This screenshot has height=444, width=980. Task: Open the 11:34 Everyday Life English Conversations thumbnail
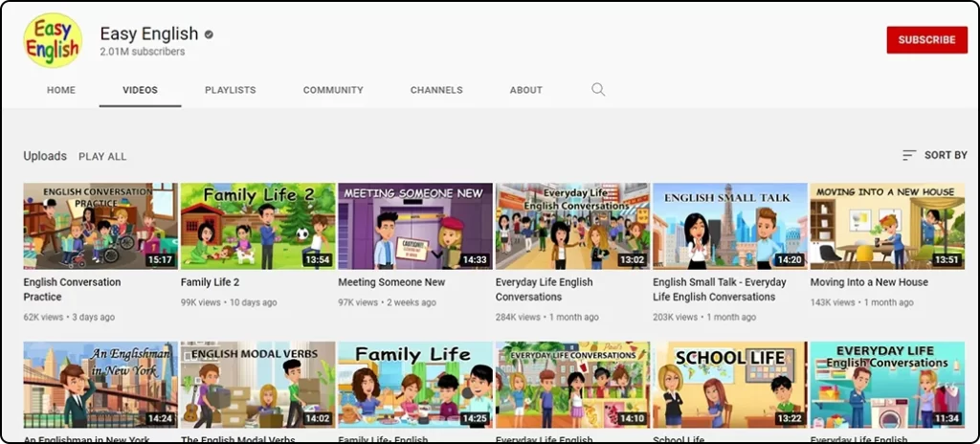tap(887, 385)
